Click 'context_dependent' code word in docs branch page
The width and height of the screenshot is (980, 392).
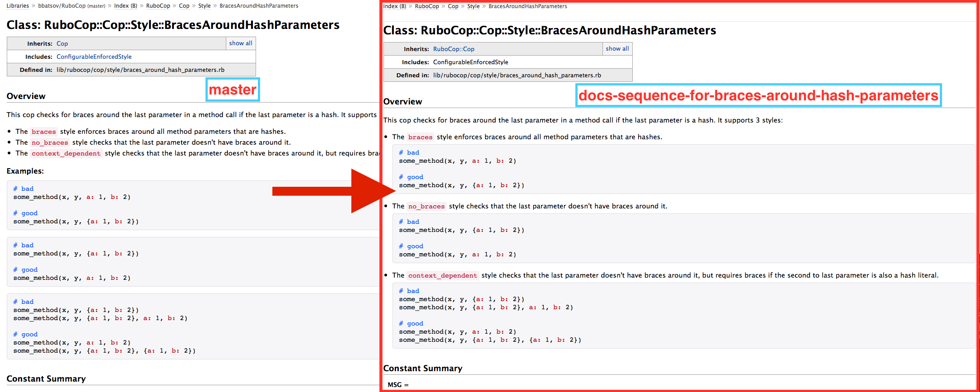(443, 275)
